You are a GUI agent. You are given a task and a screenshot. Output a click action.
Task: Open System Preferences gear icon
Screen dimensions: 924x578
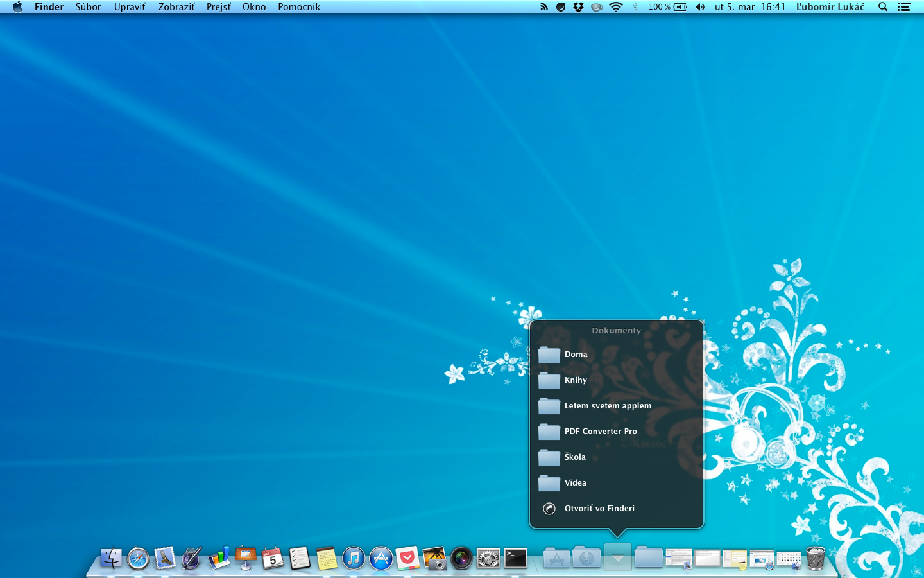point(488,558)
